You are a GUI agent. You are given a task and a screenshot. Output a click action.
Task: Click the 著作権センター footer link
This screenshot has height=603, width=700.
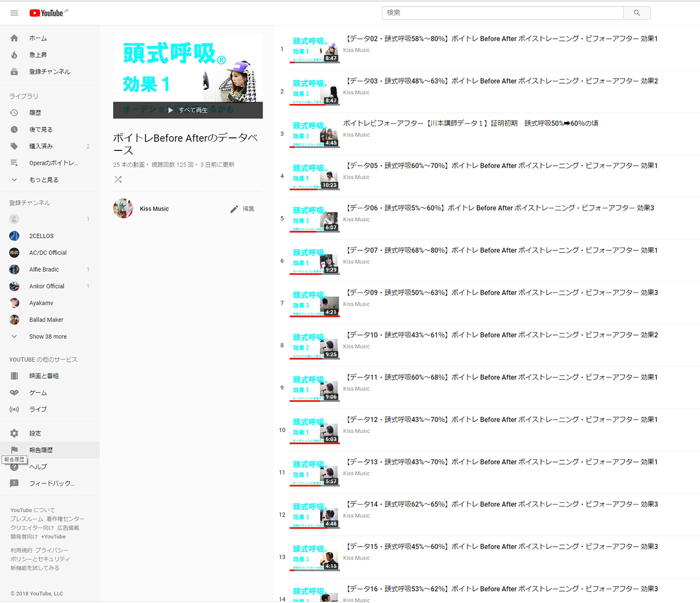point(66,519)
